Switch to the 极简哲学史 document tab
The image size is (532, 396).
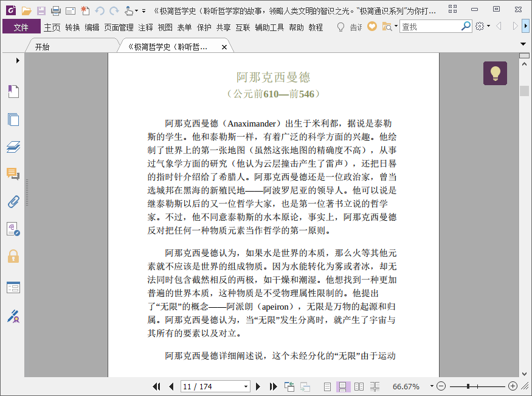pyautogui.click(x=168, y=47)
